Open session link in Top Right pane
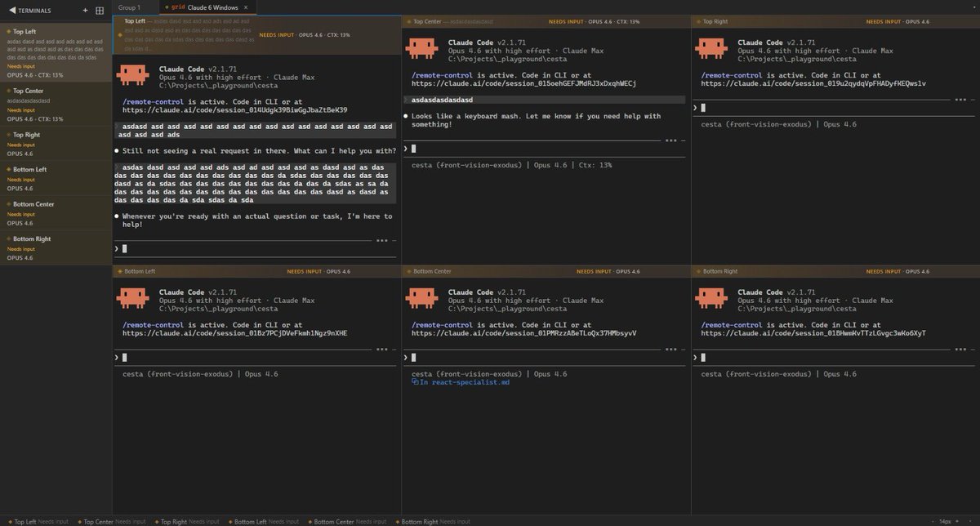Image resolution: width=980 pixels, height=526 pixels. tap(813, 83)
